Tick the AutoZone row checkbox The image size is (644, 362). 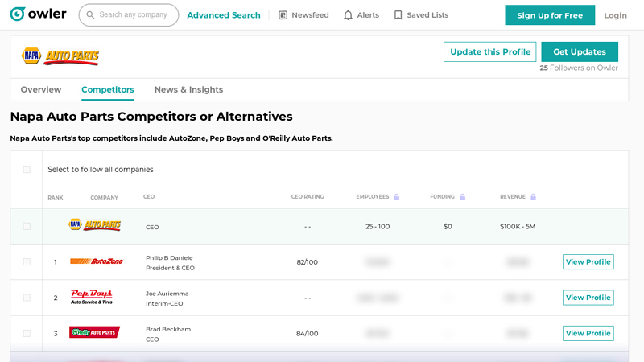27,262
